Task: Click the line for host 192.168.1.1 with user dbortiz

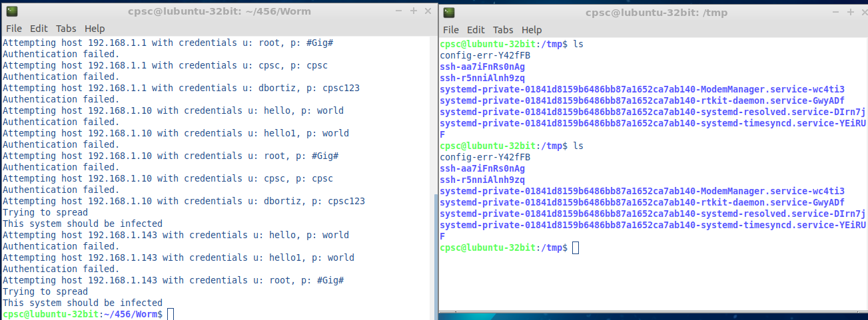Action: (x=181, y=88)
